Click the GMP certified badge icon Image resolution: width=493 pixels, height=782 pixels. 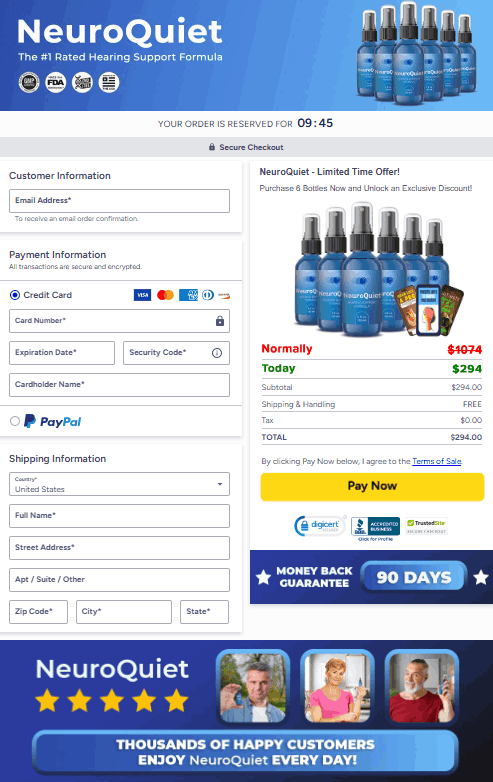[x=29, y=82]
